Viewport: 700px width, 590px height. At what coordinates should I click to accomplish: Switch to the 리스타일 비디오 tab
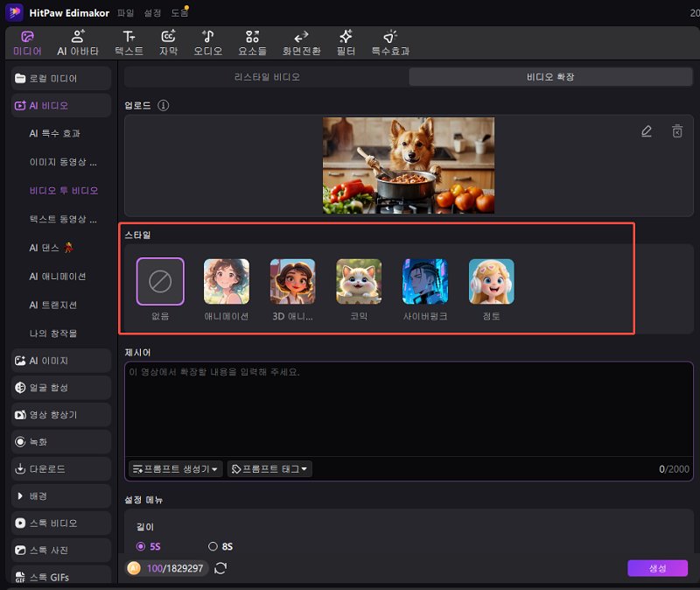coord(267,77)
